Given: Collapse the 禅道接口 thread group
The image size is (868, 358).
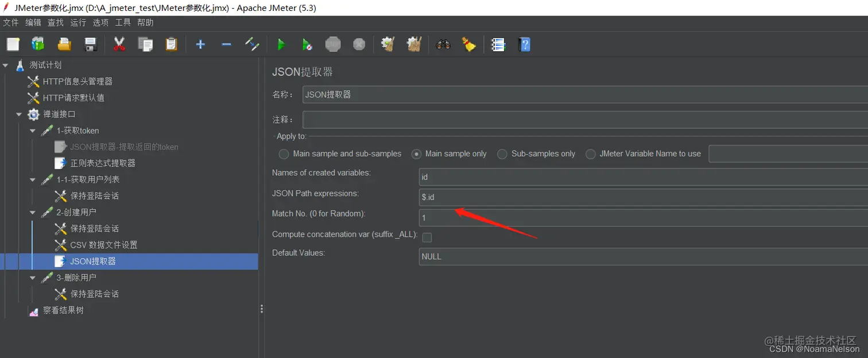Looking at the screenshot, I should click(x=19, y=114).
